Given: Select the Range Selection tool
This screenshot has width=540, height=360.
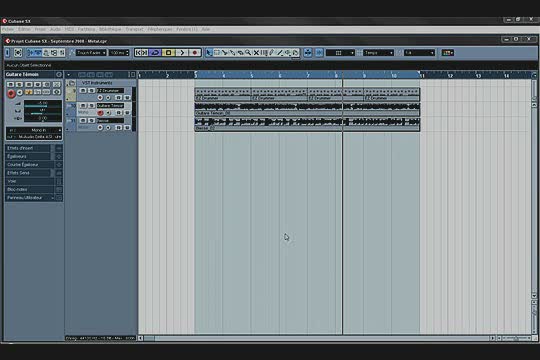Looking at the screenshot, I should [x=217, y=53].
